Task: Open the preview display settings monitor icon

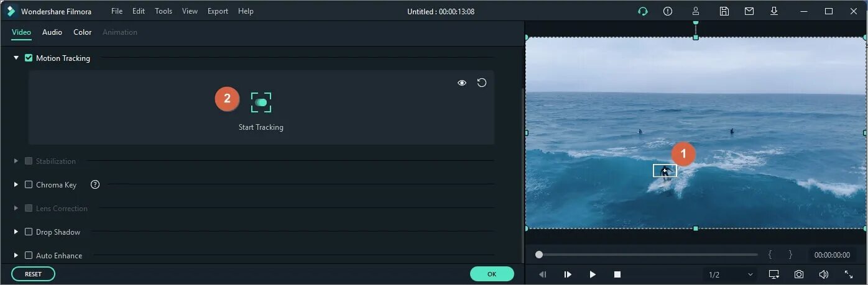Action: [x=773, y=274]
